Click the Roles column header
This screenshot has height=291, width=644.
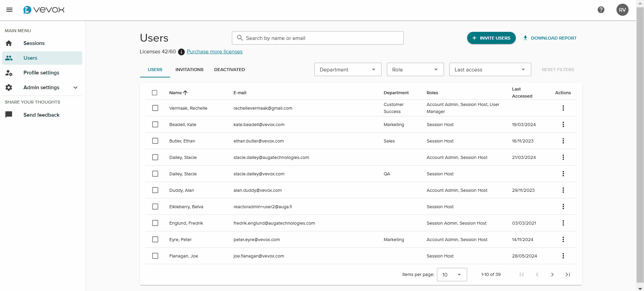tap(432, 93)
